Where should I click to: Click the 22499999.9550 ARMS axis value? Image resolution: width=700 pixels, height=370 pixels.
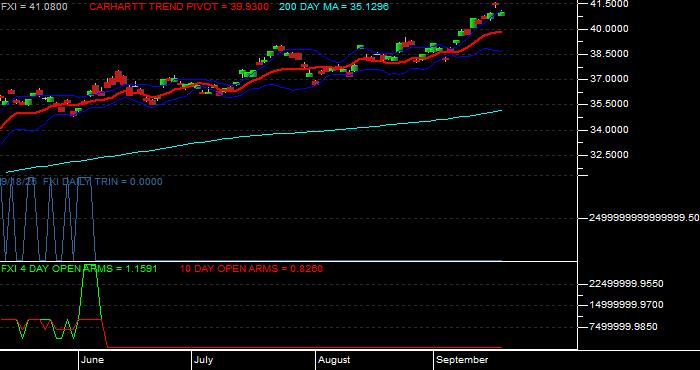[627, 284]
